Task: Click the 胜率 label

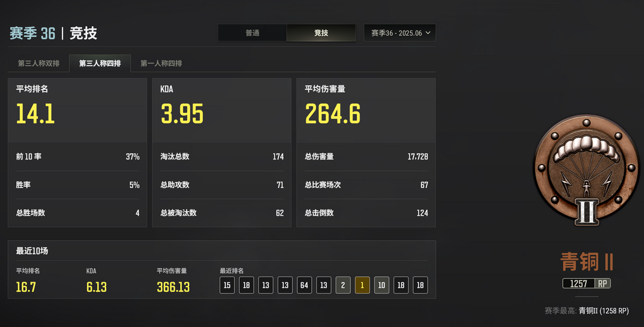Action: pyautogui.click(x=23, y=185)
